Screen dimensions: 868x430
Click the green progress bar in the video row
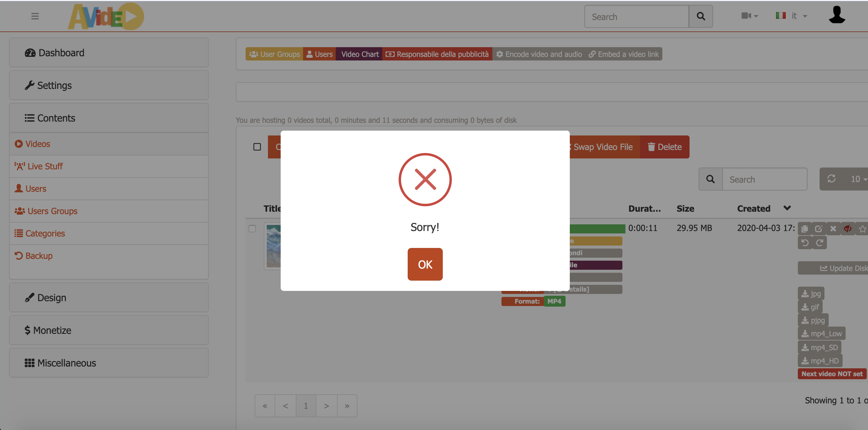[597, 229]
